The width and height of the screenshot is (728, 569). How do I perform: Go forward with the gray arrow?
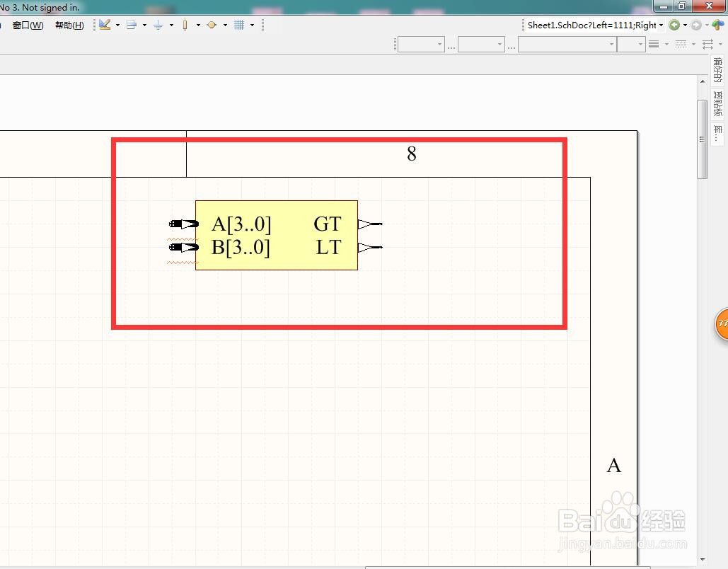point(696,25)
